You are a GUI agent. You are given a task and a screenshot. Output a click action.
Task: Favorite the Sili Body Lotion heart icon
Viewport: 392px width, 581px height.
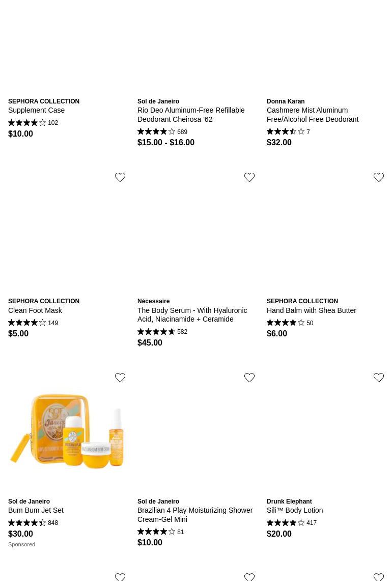click(x=379, y=378)
